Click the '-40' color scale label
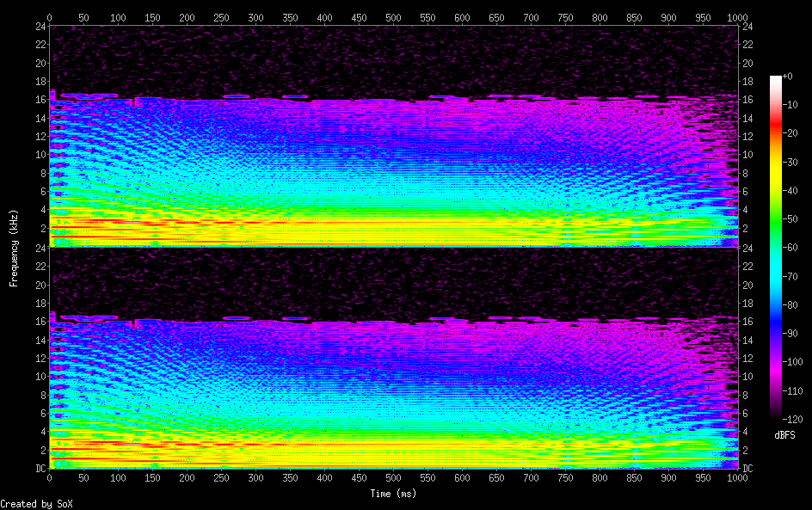This screenshot has width=812, height=510. [790, 191]
